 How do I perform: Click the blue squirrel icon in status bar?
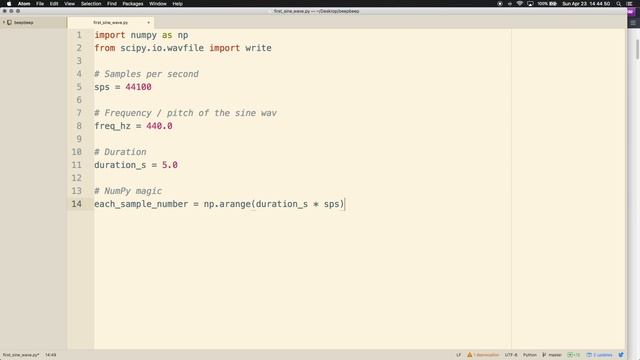[x=621, y=355]
